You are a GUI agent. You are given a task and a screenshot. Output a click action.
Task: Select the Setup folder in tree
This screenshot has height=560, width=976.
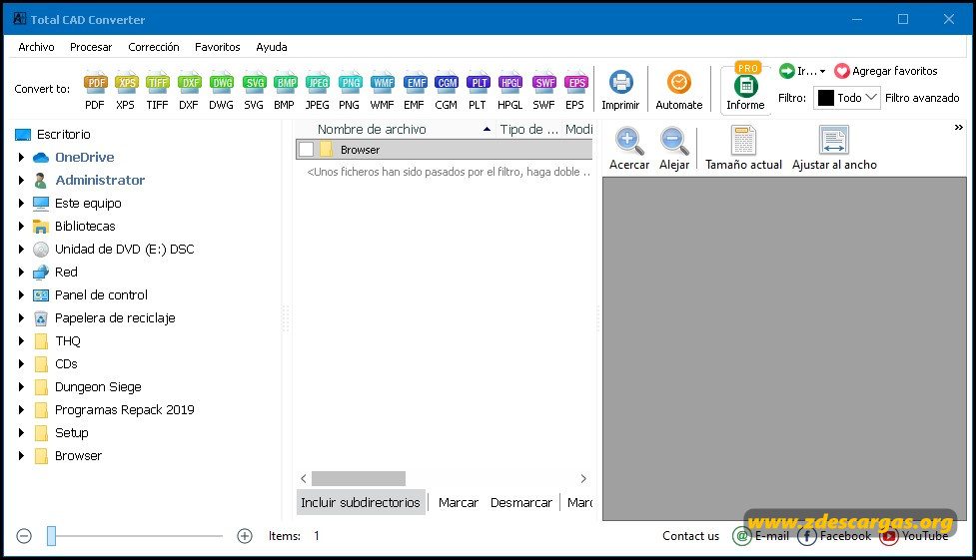[x=72, y=433]
